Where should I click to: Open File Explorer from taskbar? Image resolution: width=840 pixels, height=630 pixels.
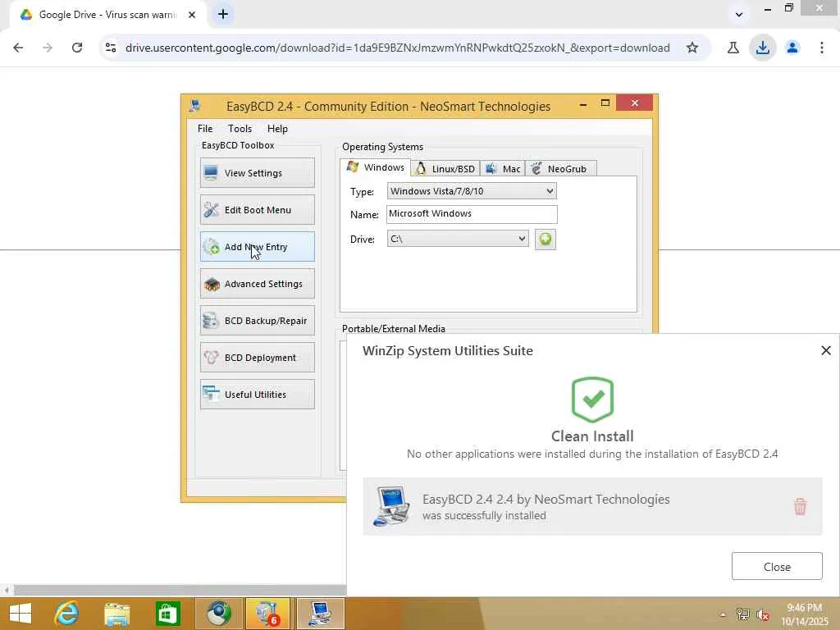116,614
